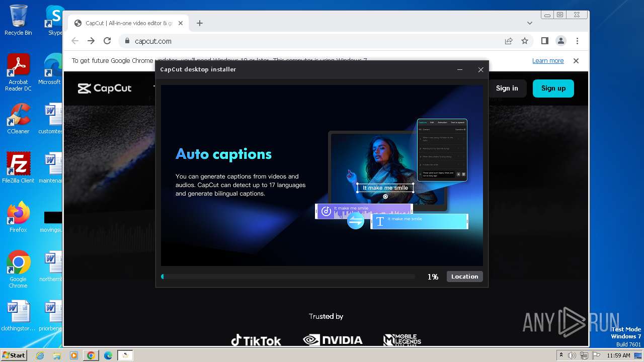The image size is (644, 362).
Task: Open Windows Media Player from taskbar
Action: pyautogui.click(x=74, y=355)
